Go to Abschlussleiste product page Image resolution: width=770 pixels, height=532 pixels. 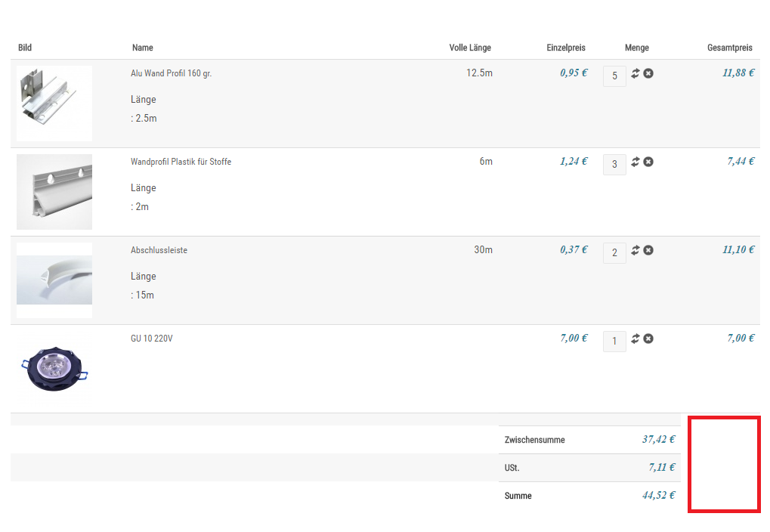click(159, 250)
